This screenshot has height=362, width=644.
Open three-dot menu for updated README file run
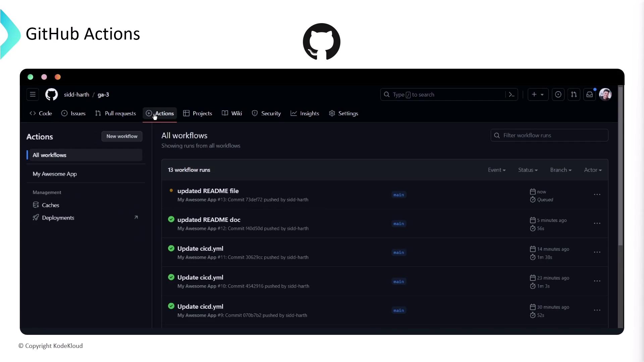tap(597, 195)
